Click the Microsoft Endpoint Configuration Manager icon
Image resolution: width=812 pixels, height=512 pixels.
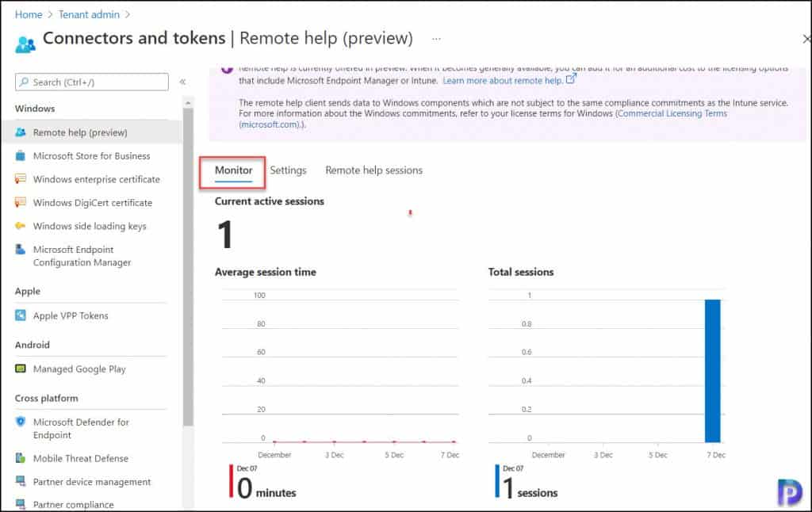click(x=20, y=250)
